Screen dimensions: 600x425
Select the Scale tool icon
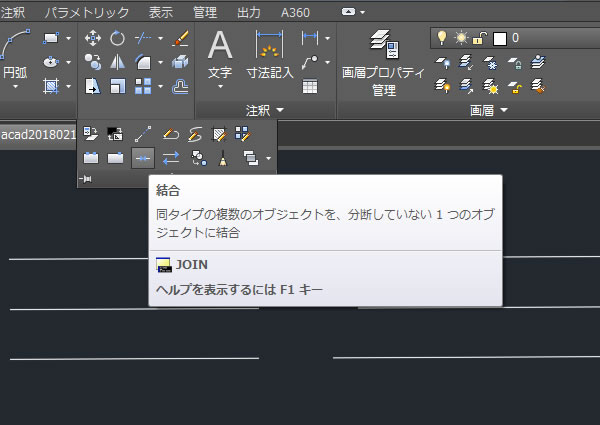(x=117, y=86)
